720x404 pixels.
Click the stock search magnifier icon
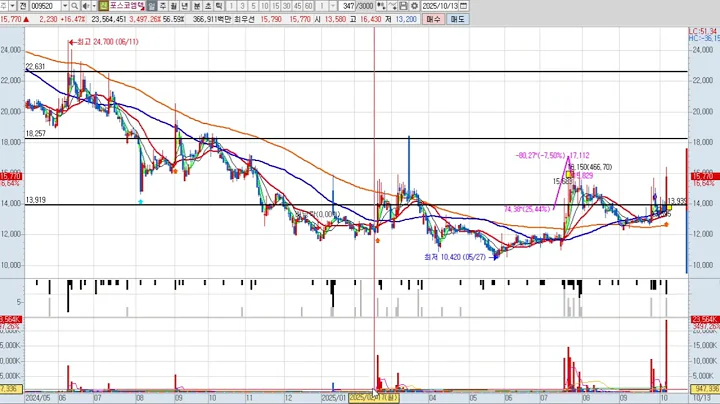(74, 6)
